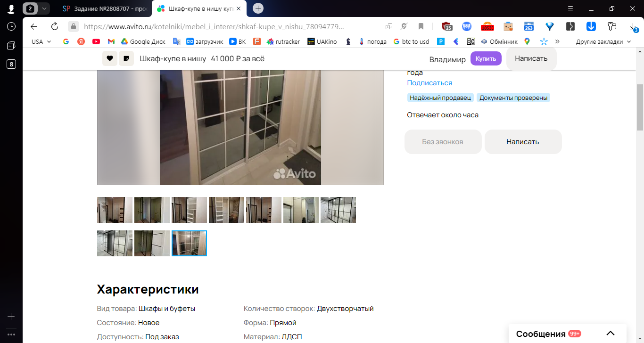Viewport: 644px width, 343px height.
Task: Click Написать in the sticky header
Action: tap(531, 58)
